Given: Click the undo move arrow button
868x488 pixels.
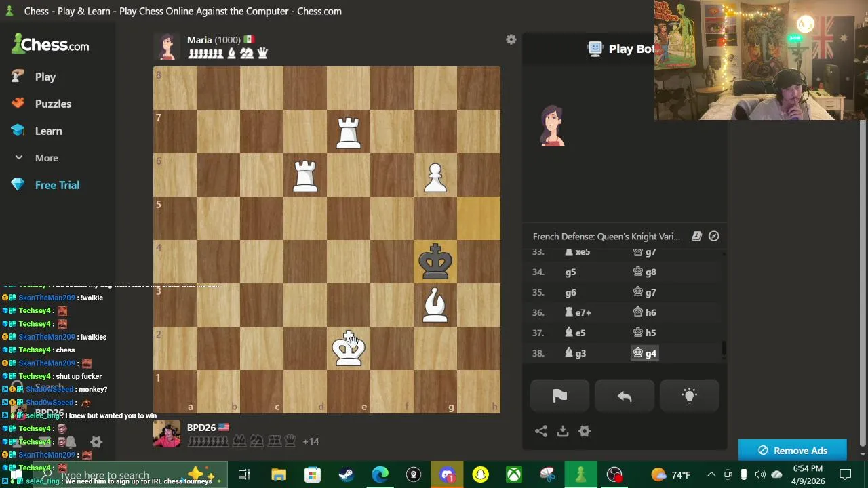Looking at the screenshot, I should point(625,396).
